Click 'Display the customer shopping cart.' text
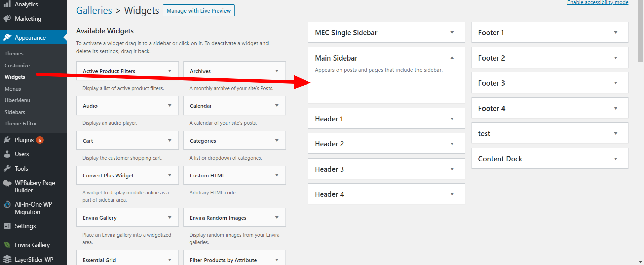This screenshot has width=644, height=265. 122,158
